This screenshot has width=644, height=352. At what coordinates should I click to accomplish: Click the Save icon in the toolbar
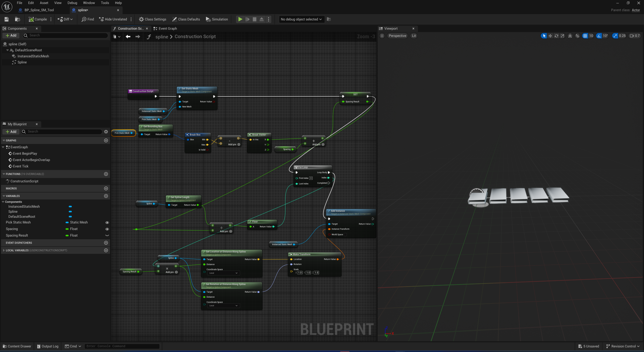pos(6,19)
